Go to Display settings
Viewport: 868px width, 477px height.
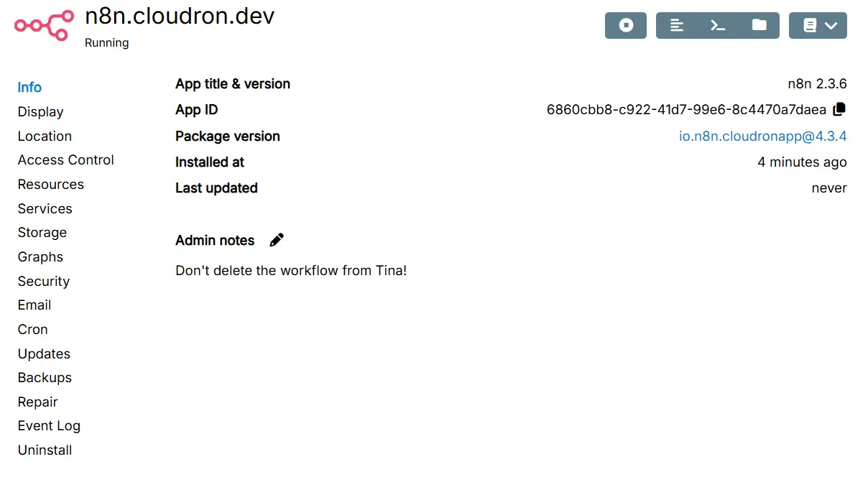click(x=40, y=112)
